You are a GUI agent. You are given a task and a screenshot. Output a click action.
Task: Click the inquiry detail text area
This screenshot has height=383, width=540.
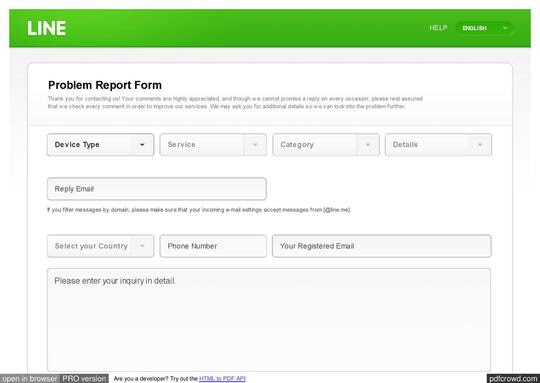click(x=269, y=320)
